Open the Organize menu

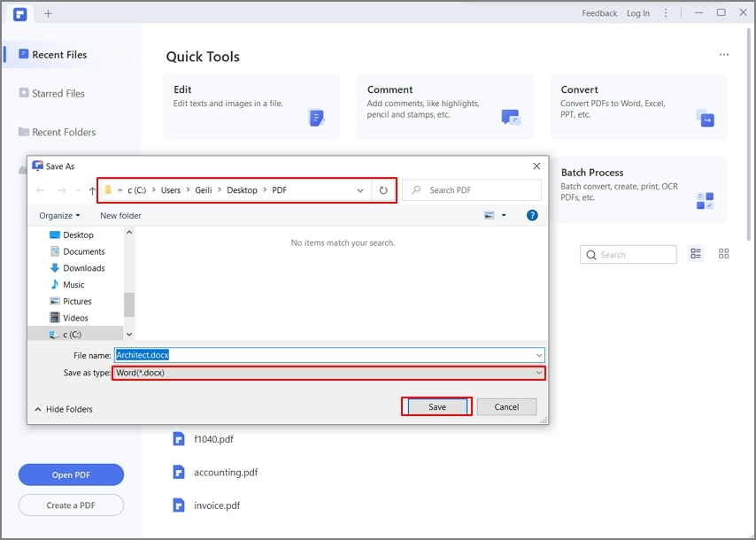pos(58,215)
